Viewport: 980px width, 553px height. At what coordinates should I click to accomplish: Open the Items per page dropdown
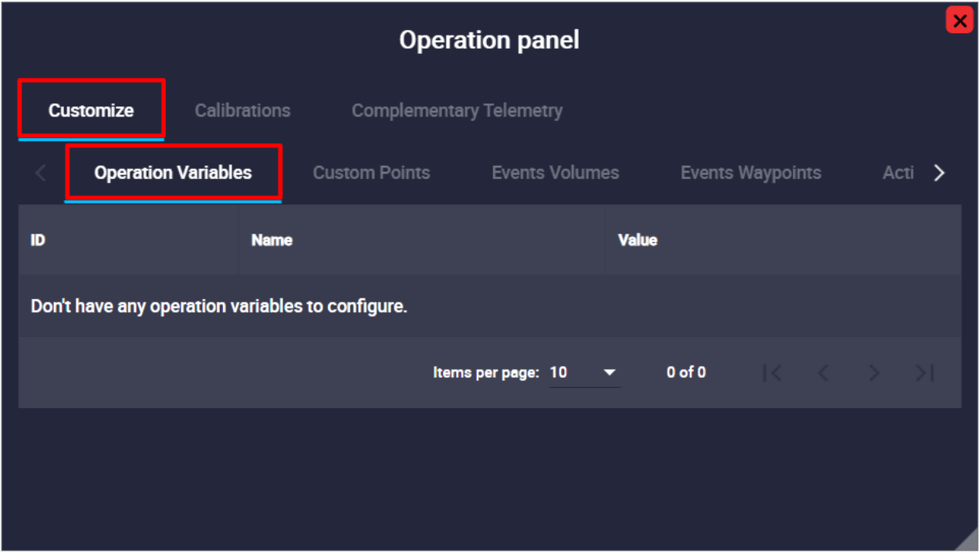tap(583, 373)
